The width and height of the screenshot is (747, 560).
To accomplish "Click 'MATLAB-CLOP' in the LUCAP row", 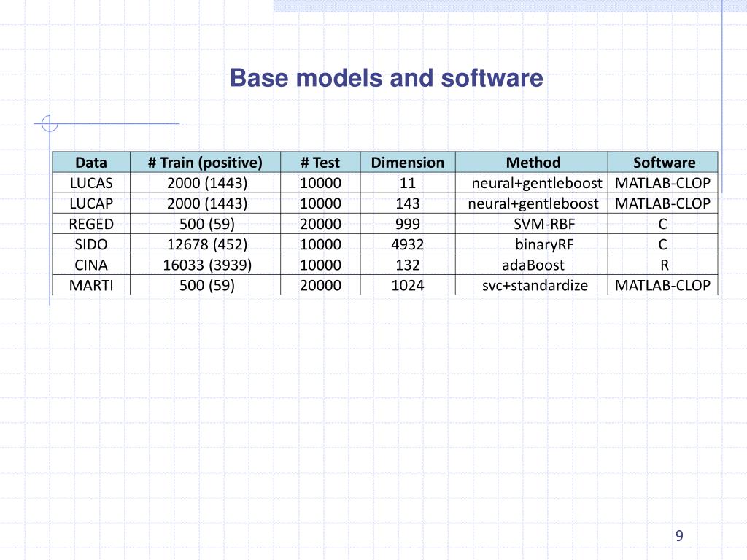I will click(x=662, y=203).
